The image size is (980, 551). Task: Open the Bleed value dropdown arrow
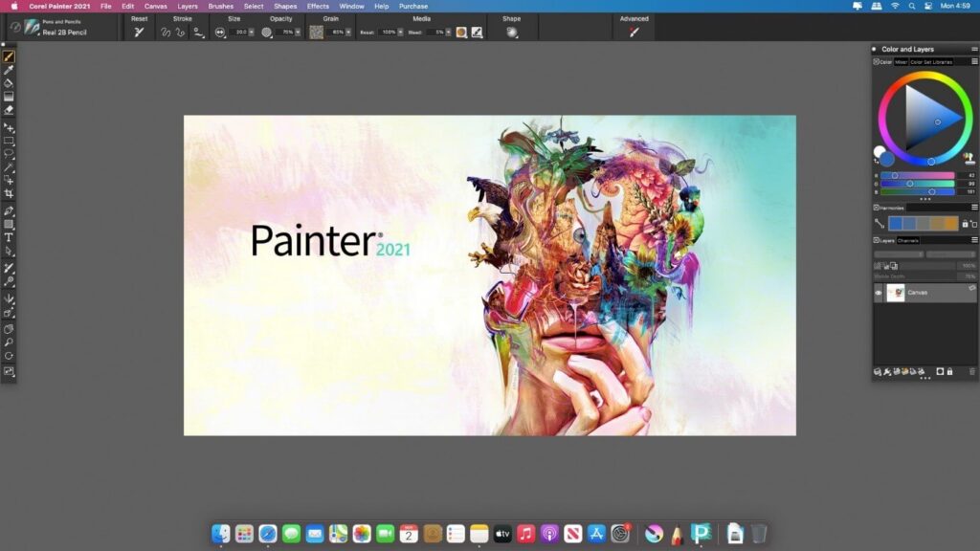[x=448, y=33]
